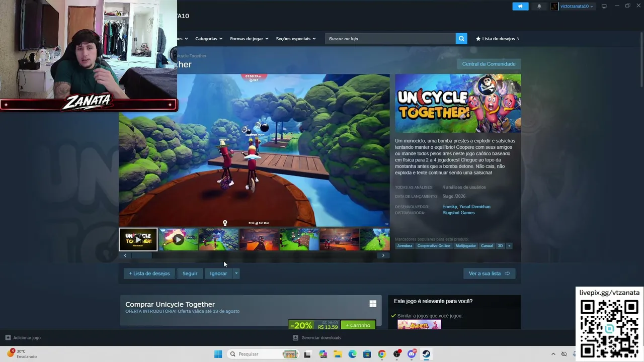Viewport: 644px width, 362px height.
Task: Open File Explorer from the taskbar
Action: point(338,354)
